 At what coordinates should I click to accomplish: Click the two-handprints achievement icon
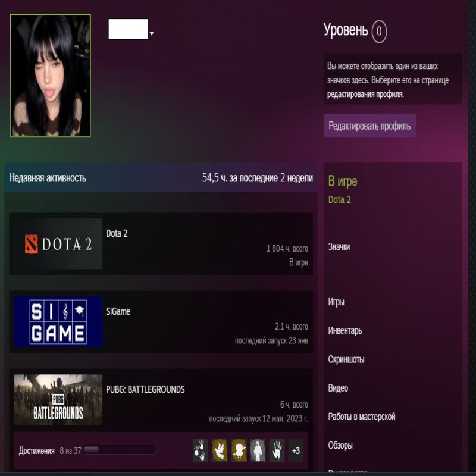tap(201, 450)
